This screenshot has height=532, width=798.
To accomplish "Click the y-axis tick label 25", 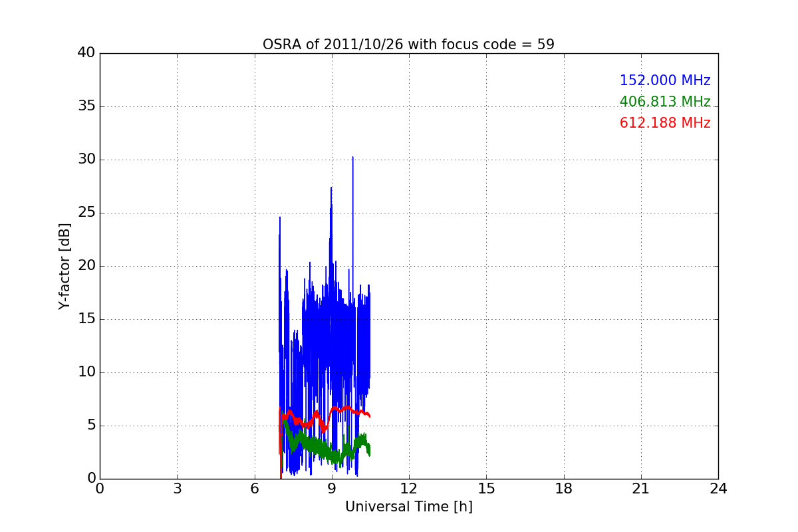I will tap(86, 213).
